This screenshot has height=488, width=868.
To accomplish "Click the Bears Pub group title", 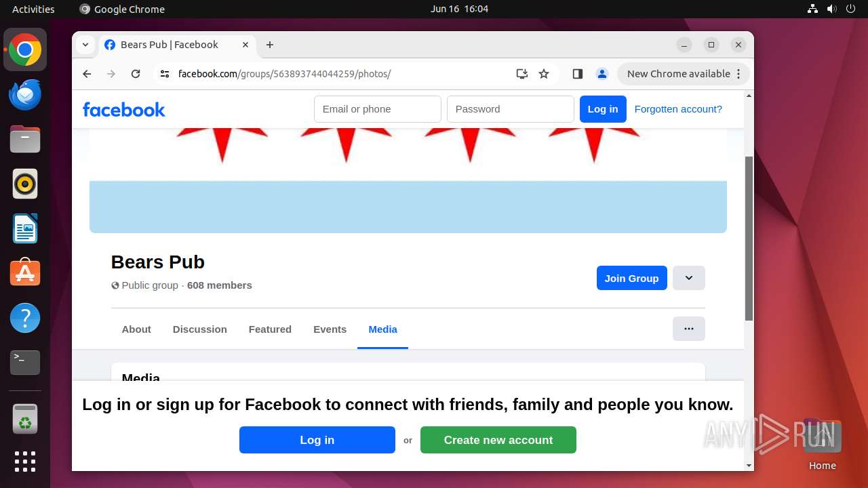I will 158,262.
